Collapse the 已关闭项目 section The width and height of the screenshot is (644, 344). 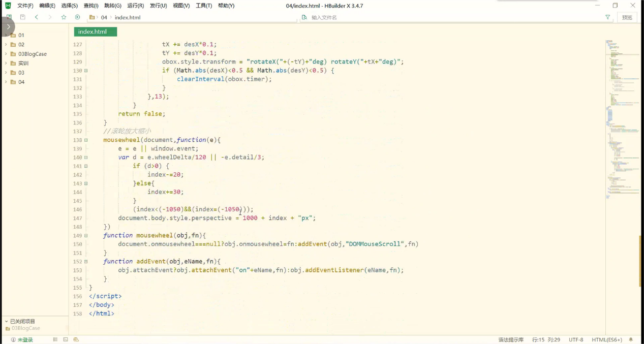pos(6,321)
